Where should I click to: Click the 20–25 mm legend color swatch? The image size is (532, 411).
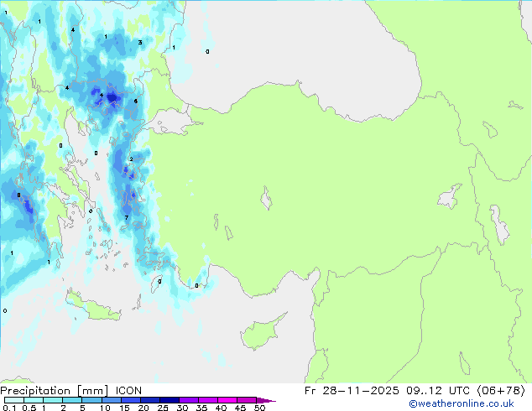point(150,400)
